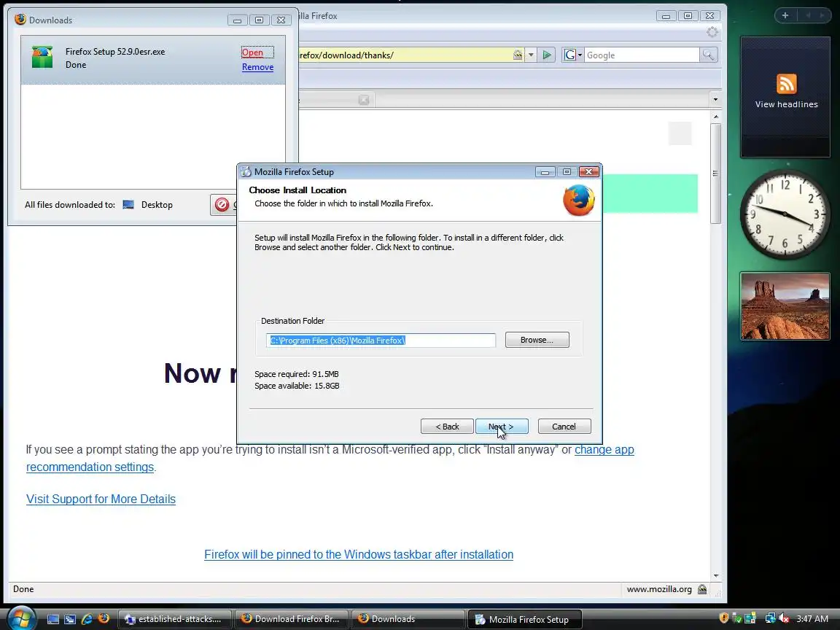Viewport: 840px width, 630px height.
Task: Click the browser address bar URL
Action: click(405, 55)
